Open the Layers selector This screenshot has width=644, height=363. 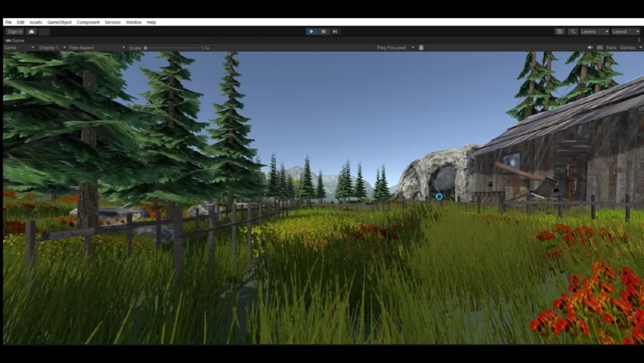click(x=594, y=31)
